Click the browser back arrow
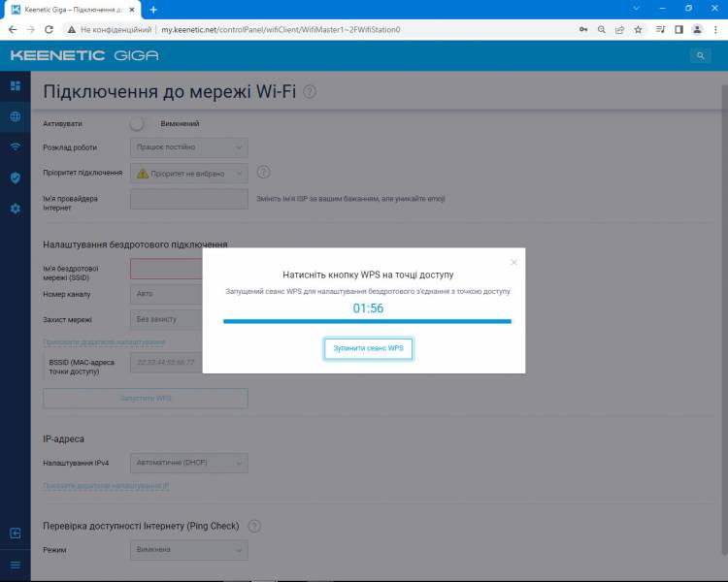This screenshot has width=728, height=582. pyautogui.click(x=13, y=30)
